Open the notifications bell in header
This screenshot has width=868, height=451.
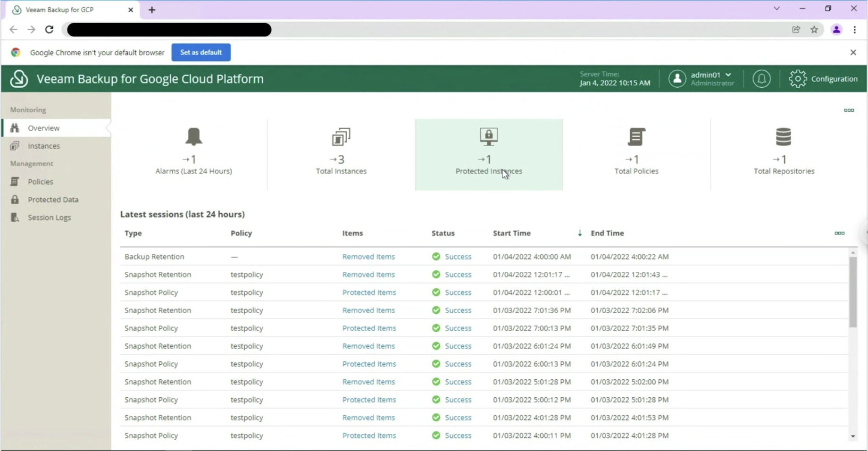(x=761, y=79)
